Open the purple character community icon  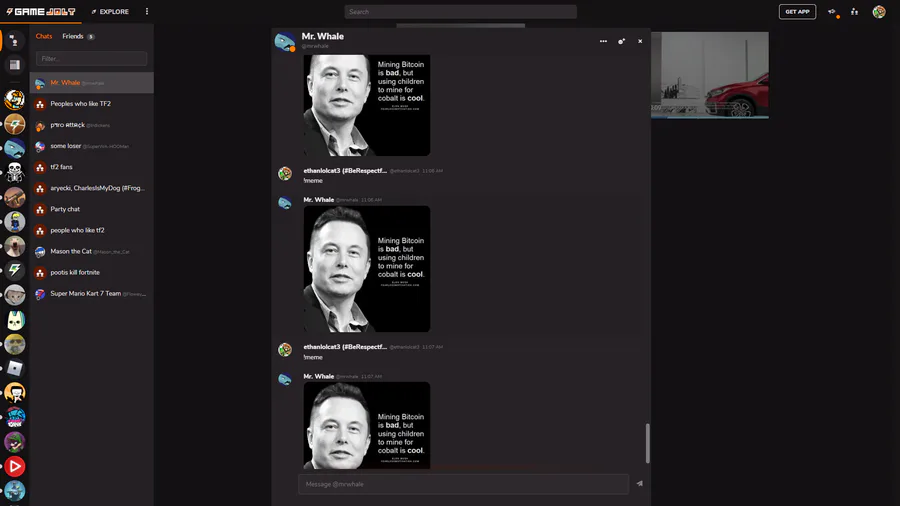[x=14, y=442]
